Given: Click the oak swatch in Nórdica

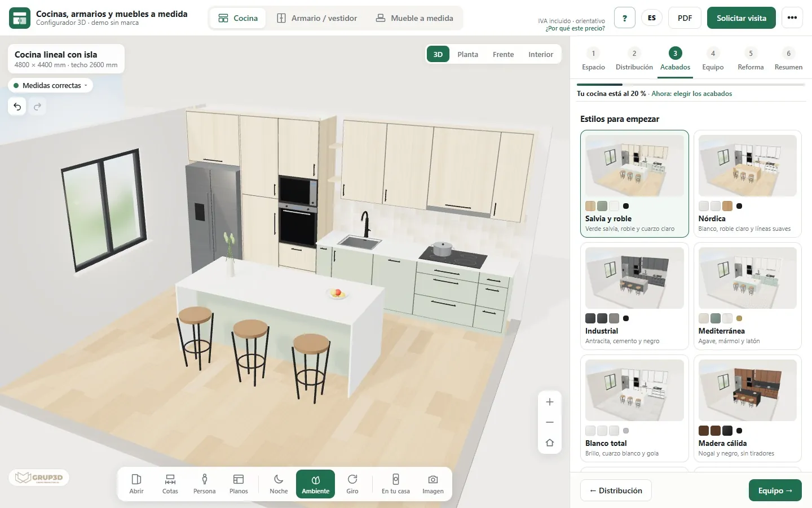Looking at the screenshot, I should click(727, 206).
